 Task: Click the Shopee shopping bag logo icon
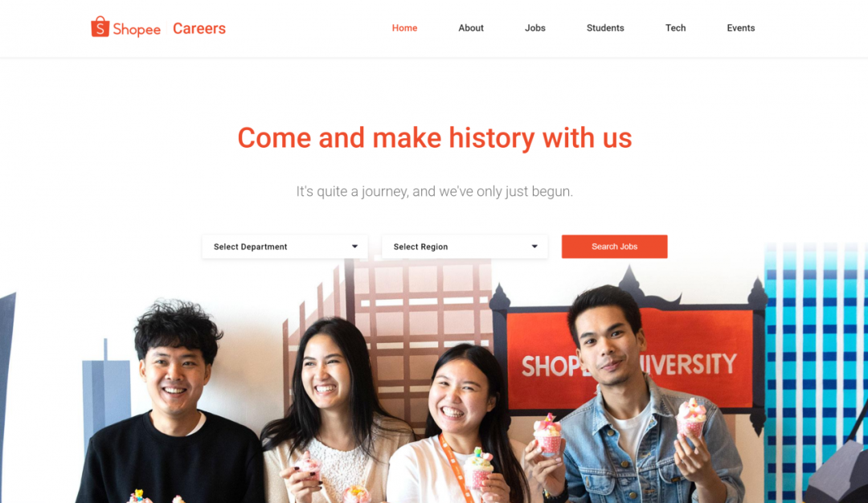point(100,27)
